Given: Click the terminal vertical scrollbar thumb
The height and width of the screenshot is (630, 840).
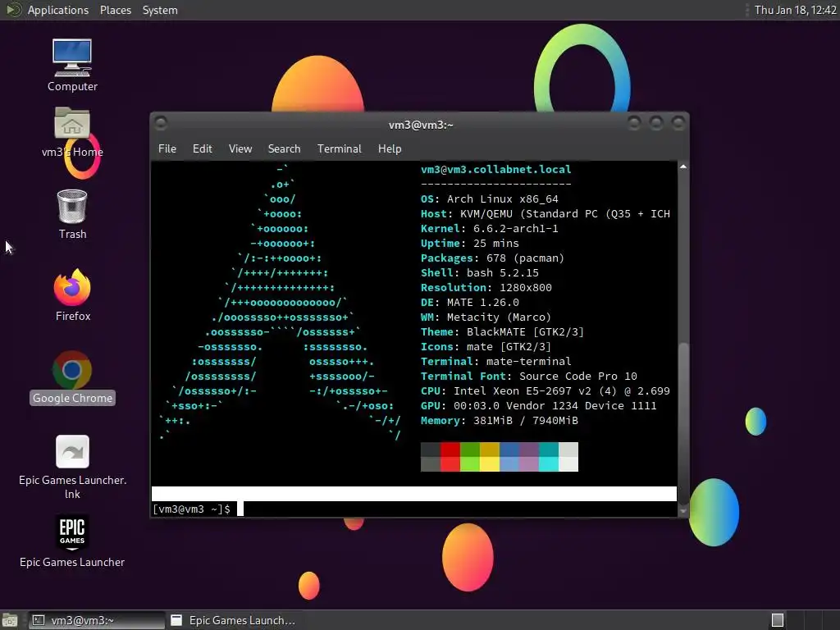Looking at the screenshot, I should [x=683, y=423].
